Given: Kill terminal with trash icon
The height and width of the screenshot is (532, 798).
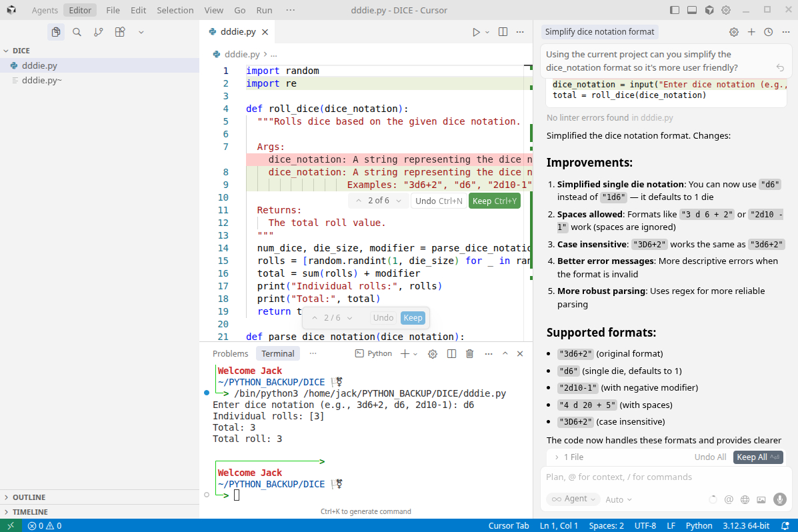Looking at the screenshot, I should click(x=469, y=354).
